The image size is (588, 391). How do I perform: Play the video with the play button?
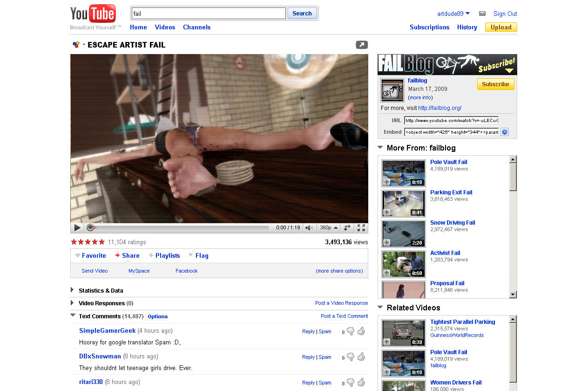[x=77, y=228]
